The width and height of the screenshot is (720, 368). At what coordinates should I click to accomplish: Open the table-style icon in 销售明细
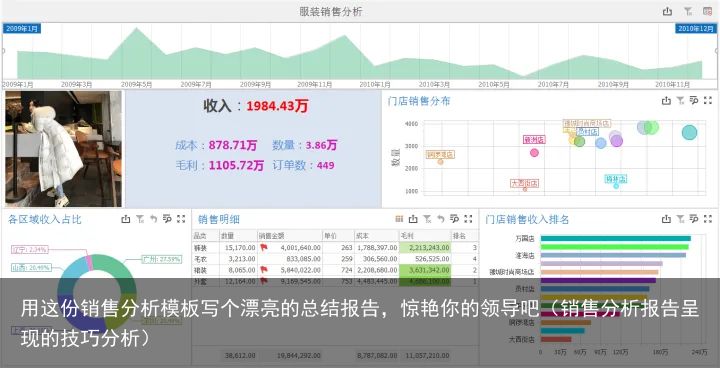[399, 219]
